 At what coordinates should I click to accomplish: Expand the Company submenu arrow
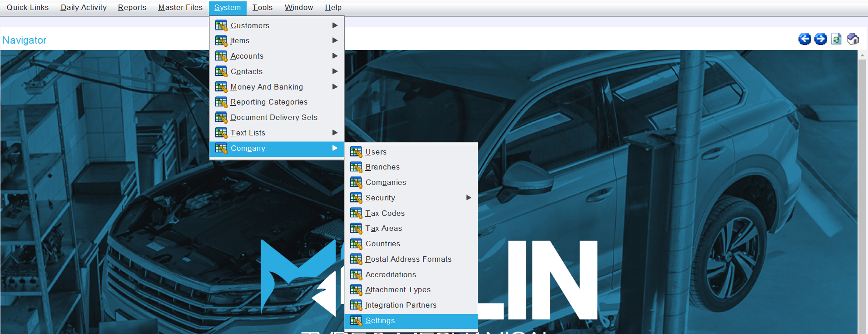coord(335,148)
